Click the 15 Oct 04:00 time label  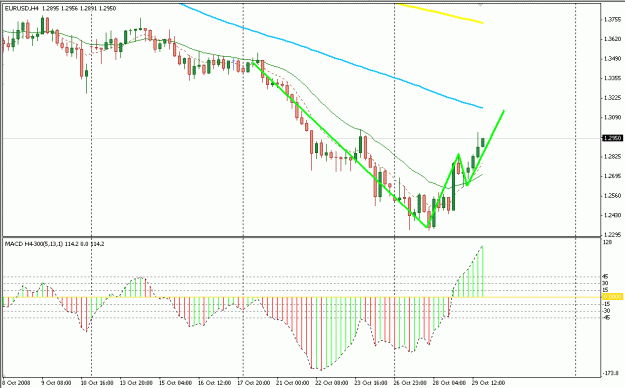175,383
